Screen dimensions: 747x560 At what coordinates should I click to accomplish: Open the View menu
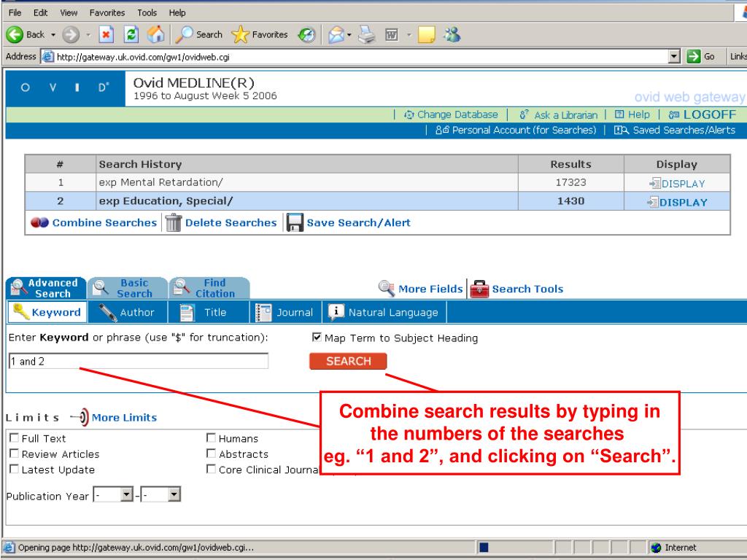click(69, 13)
